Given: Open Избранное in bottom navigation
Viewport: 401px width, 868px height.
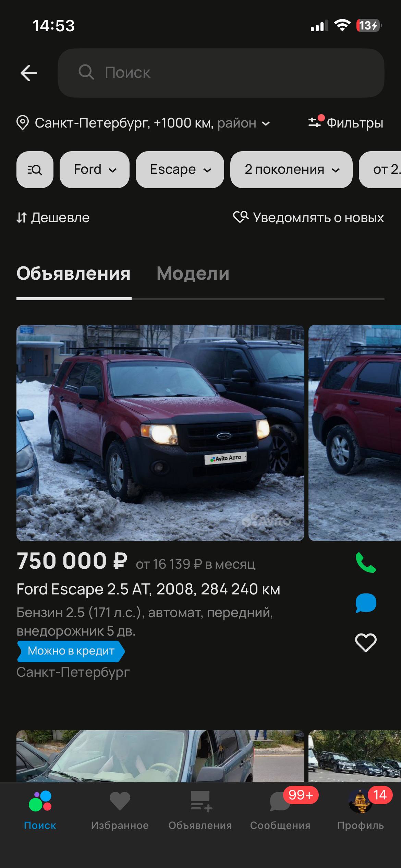Looking at the screenshot, I should (x=120, y=810).
